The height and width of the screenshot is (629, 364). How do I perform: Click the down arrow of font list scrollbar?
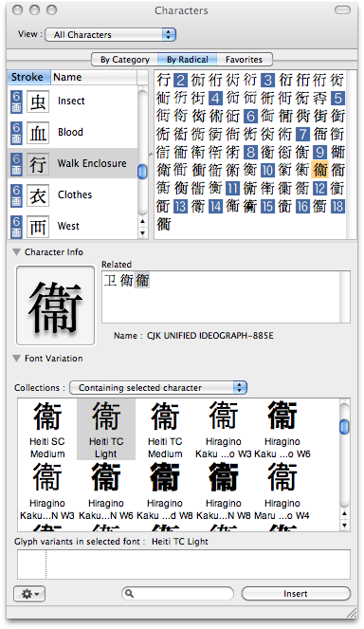pyautogui.click(x=344, y=525)
